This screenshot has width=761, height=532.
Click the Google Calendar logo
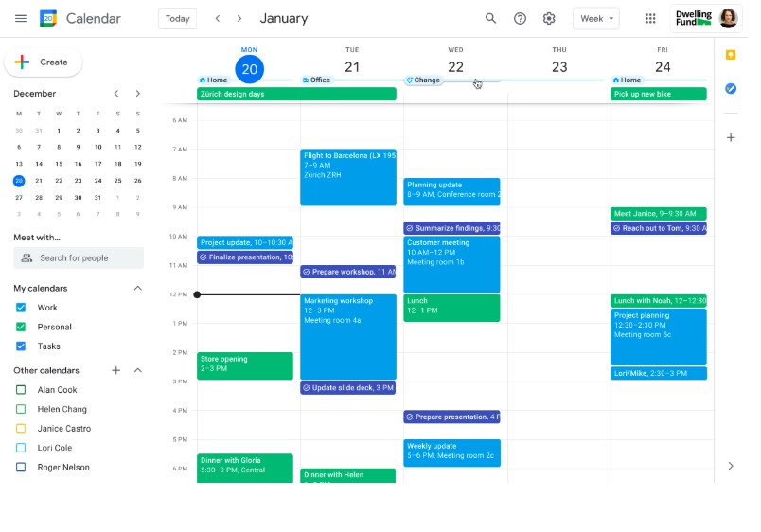(48, 18)
